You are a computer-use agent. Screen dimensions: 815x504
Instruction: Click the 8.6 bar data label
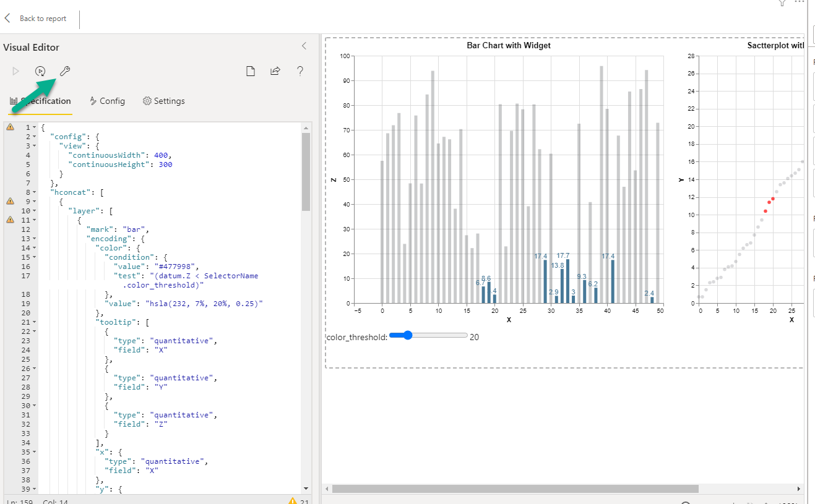pyautogui.click(x=486, y=278)
